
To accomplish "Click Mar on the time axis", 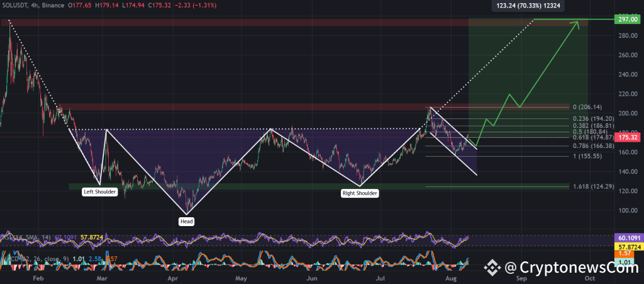I will (x=102, y=278).
